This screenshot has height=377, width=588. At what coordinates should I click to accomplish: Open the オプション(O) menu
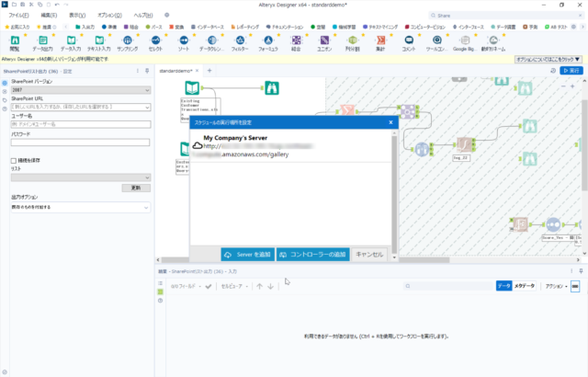click(x=110, y=16)
